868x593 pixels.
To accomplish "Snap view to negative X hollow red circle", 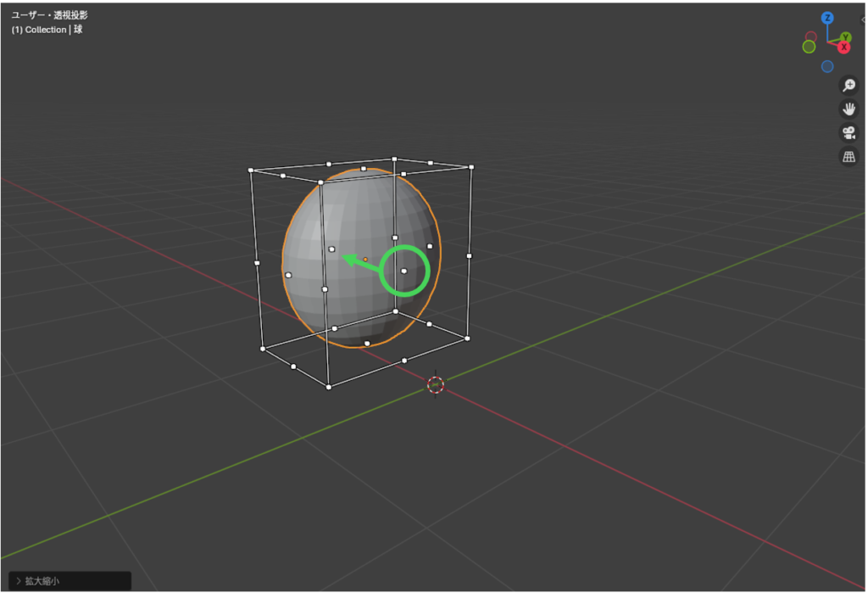I will pyautogui.click(x=811, y=36).
